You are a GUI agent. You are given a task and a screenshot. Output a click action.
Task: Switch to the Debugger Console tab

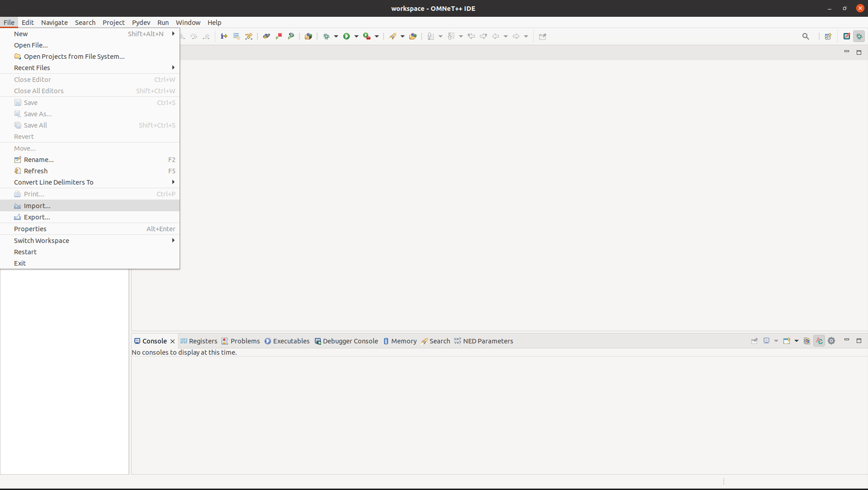click(x=346, y=341)
